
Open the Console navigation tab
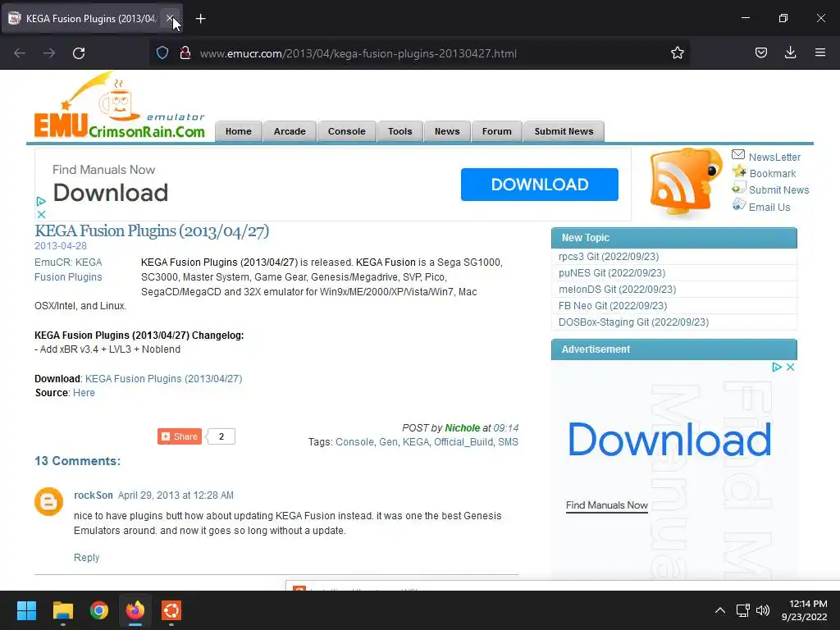(x=347, y=131)
